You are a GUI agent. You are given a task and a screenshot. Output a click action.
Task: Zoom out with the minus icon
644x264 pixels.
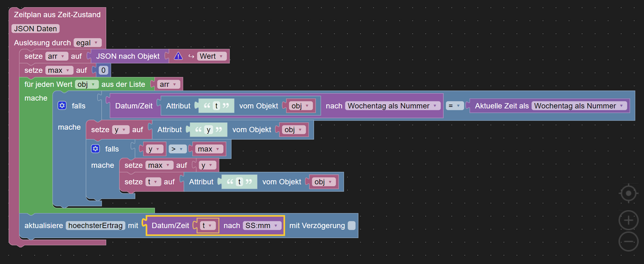[628, 242]
